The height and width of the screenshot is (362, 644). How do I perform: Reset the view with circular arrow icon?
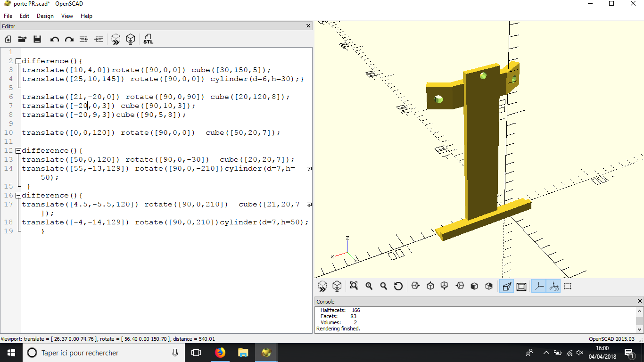398,286
